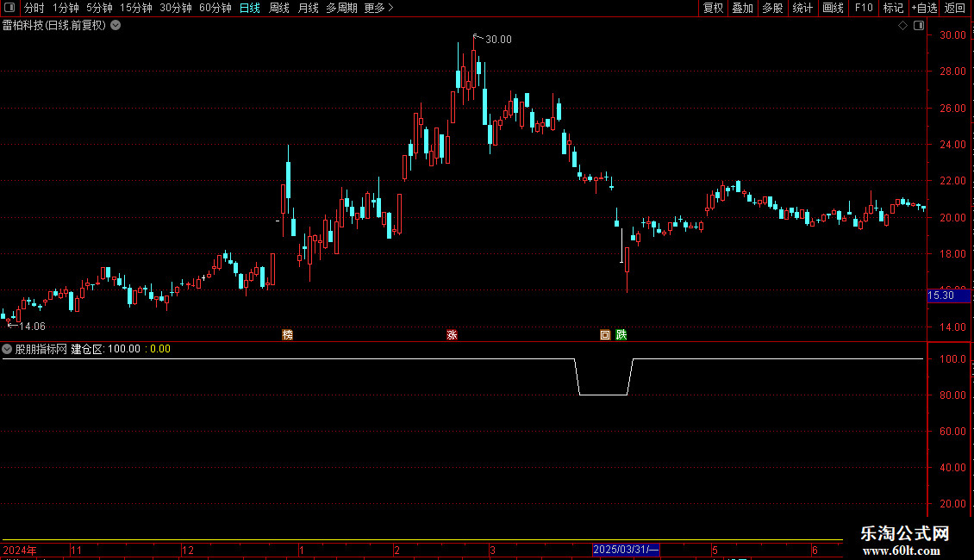Click the 跌 event marker

point(621,335)
